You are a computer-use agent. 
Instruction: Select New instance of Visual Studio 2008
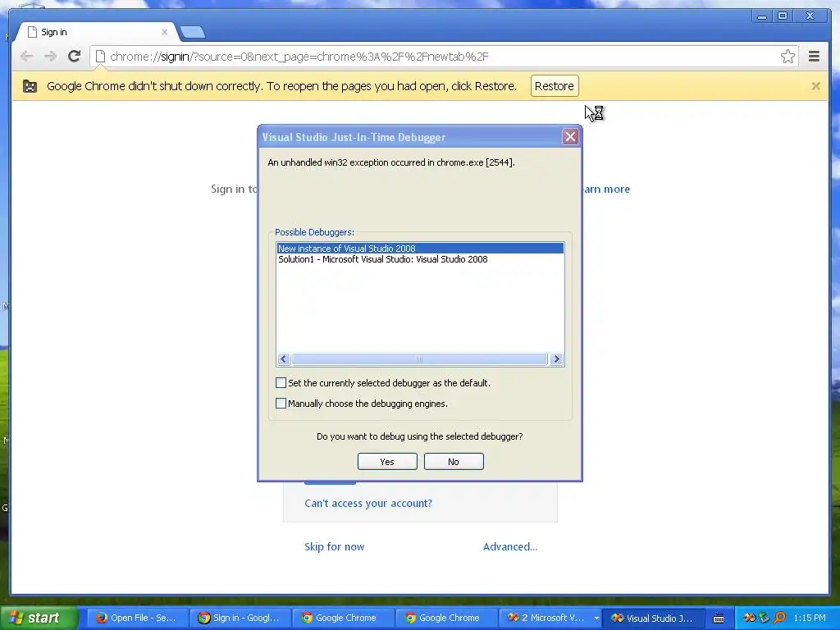[420, 248]
